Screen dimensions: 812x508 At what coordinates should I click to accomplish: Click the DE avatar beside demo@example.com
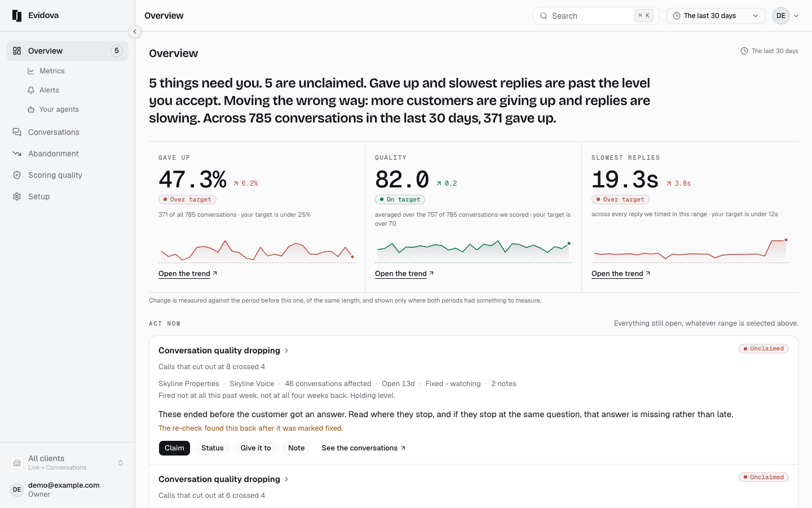(x=17, y=489)
